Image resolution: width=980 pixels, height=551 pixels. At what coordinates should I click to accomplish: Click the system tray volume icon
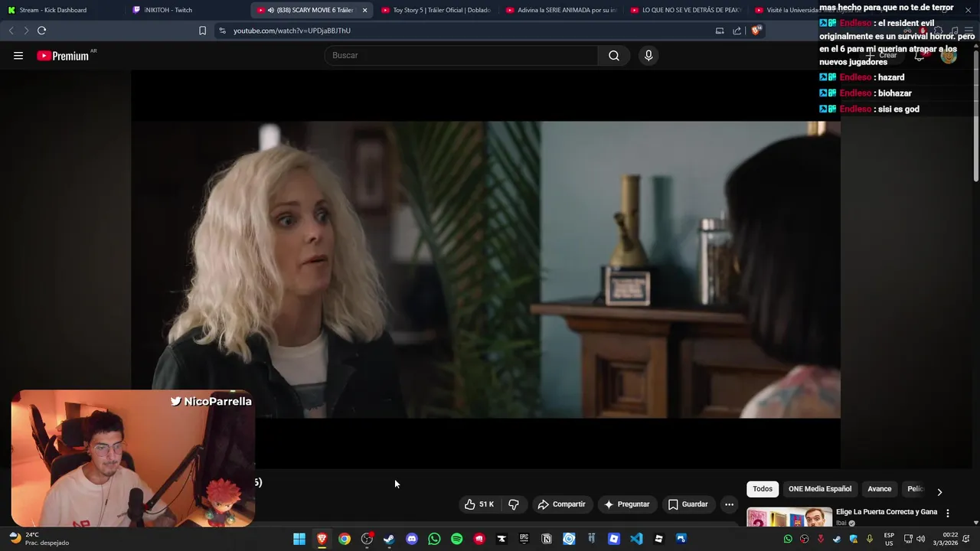pyautogui.click(x=920, y=539)
